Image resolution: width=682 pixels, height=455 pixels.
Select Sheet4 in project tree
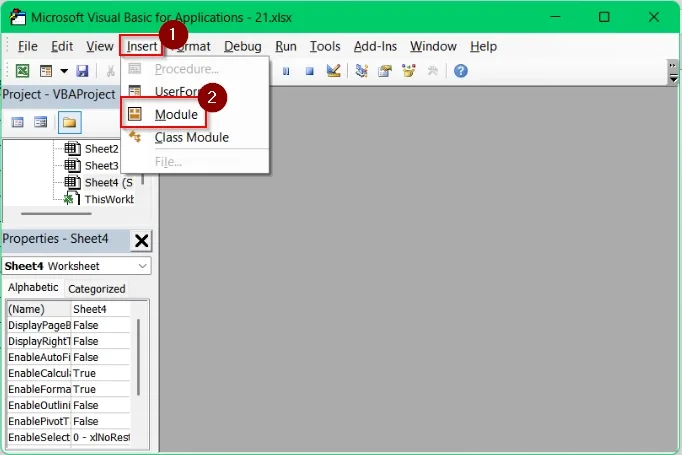(x=109, y=183)
